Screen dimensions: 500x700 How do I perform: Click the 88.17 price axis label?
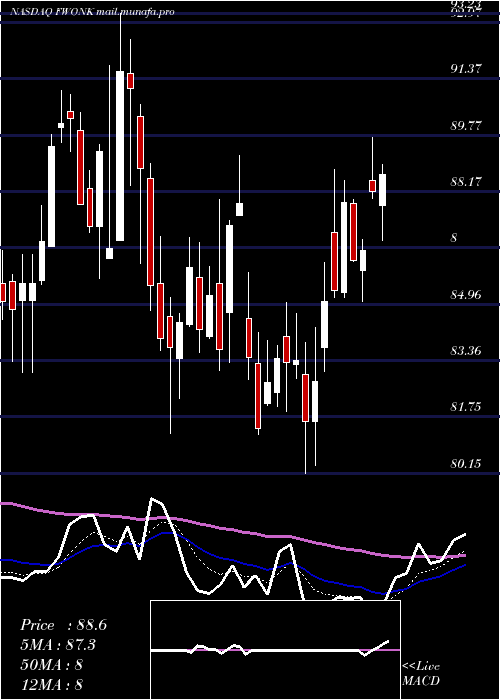point(467,182)
